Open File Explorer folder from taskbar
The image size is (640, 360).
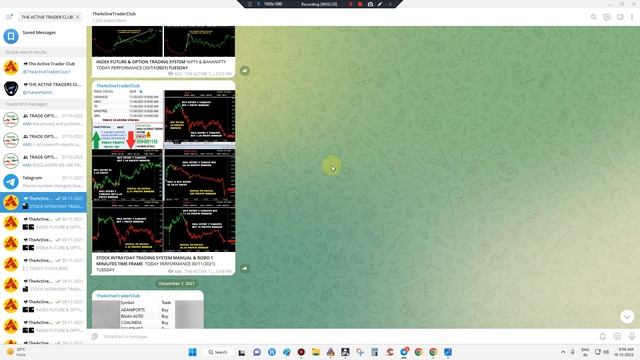(x=316, y=352)
